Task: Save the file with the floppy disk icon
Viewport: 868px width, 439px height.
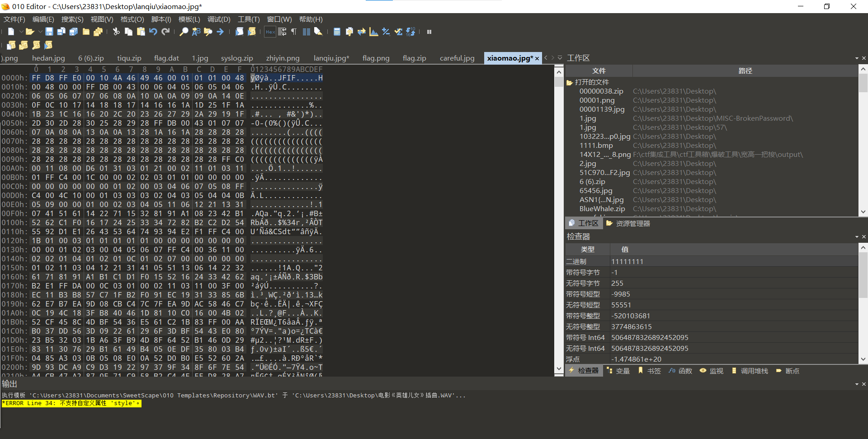Action: [x=49, y=32]
